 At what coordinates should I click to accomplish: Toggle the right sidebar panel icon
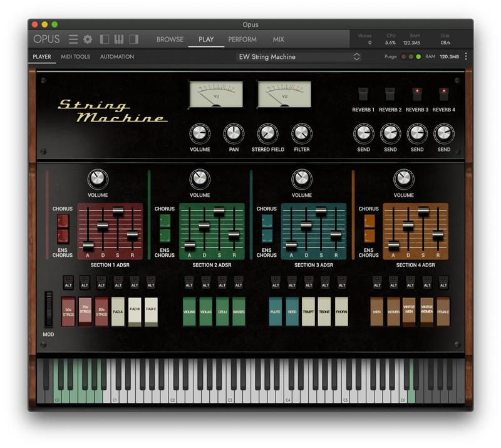133,39
